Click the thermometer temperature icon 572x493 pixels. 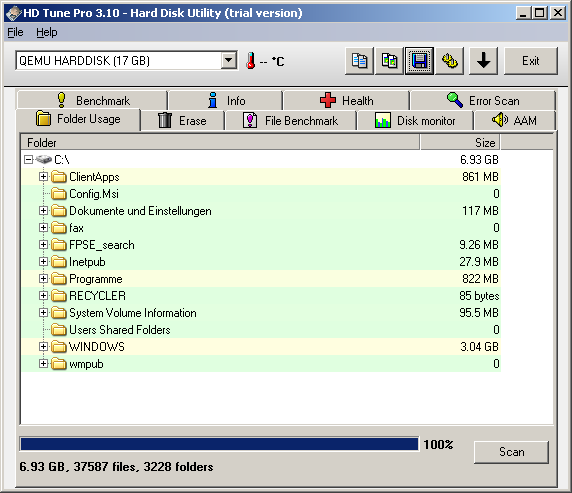250,61
